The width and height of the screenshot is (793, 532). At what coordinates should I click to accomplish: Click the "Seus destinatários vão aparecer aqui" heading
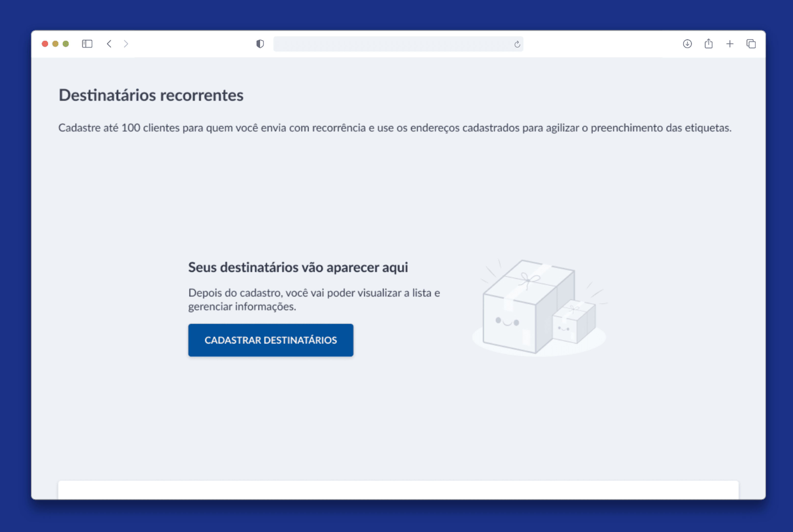coord(298,267)
